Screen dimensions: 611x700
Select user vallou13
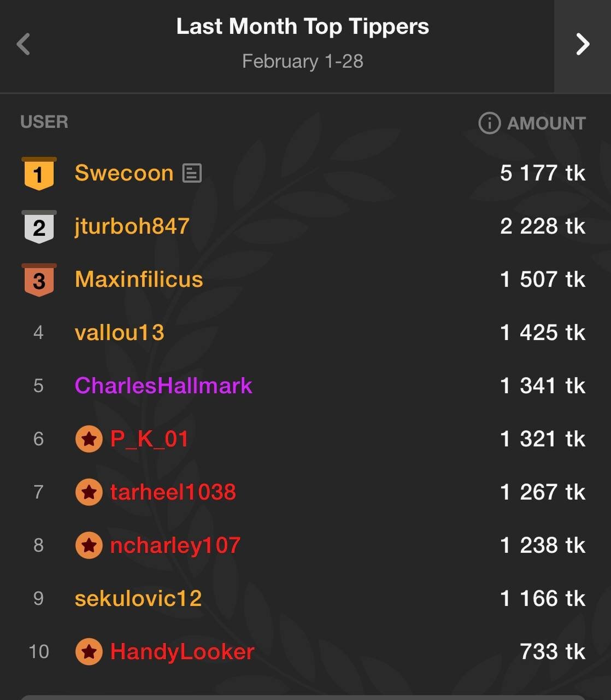(x=120, y=332)
